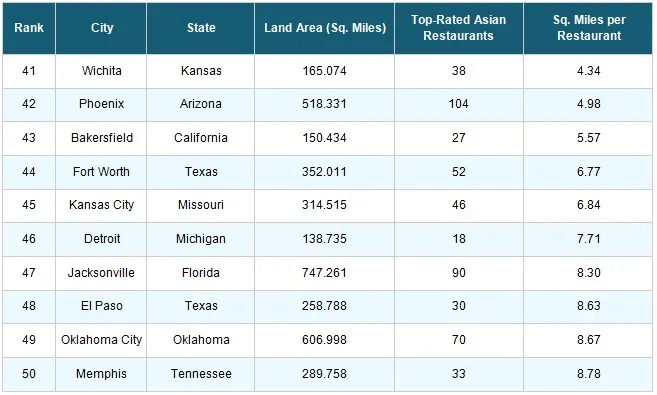Select the Memphis city cell
Image resolution: width=657 pixels, height=395 pixels.
click(x=101, y=374)
